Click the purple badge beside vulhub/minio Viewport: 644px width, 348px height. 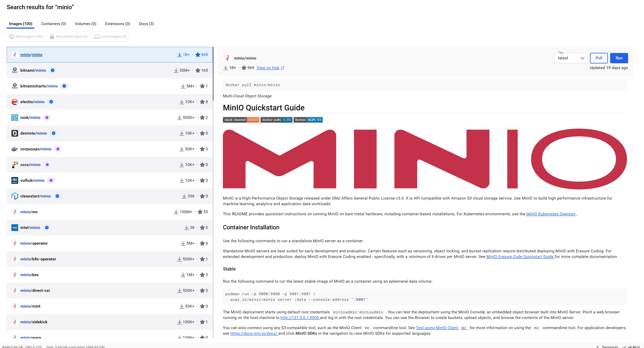coord(51,180)
